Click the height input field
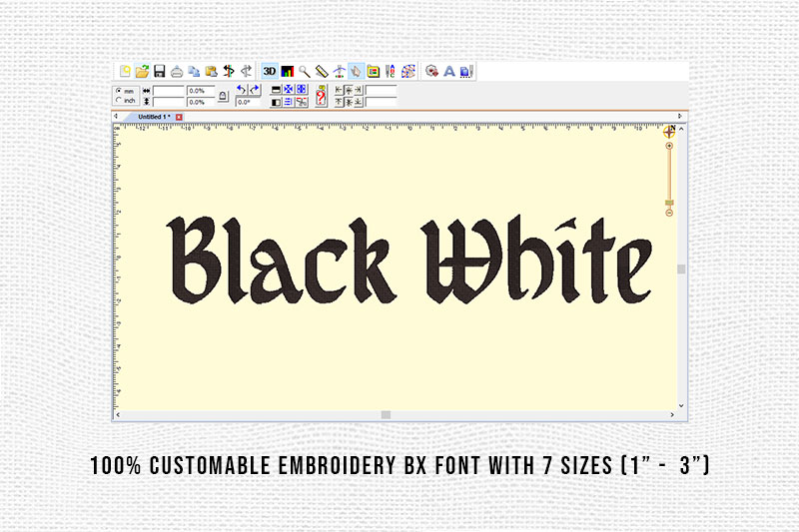 point(169,102)
